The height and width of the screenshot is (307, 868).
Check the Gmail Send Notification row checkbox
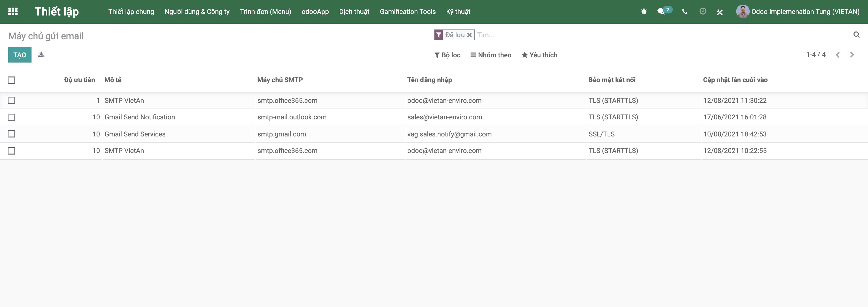point(12,117)
